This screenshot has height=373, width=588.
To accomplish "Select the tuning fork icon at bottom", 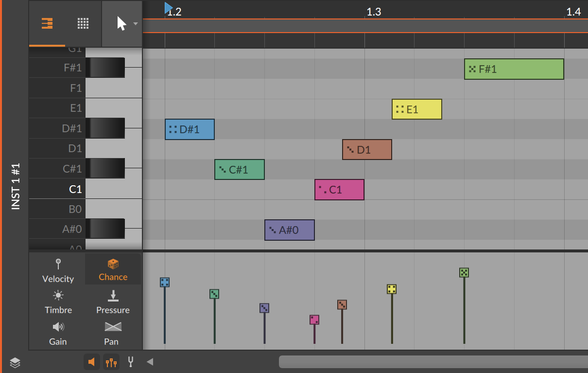I will pos(130,362).
